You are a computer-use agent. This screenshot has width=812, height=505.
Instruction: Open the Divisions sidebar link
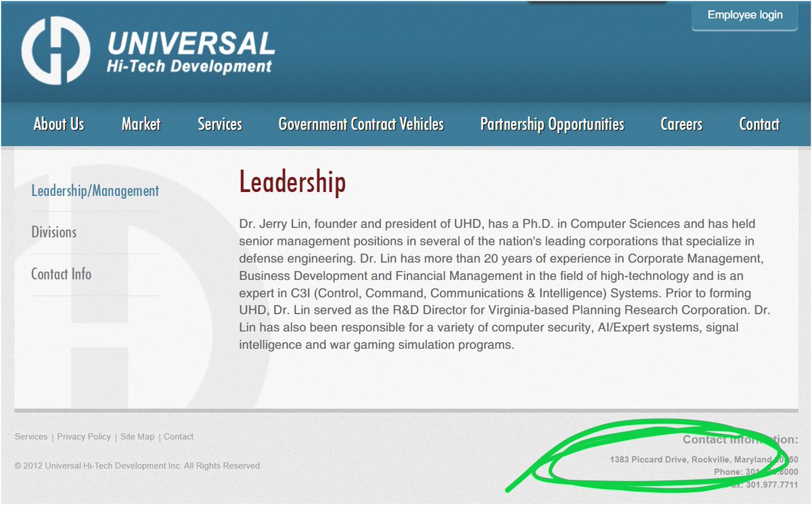(x=54, y=233)
